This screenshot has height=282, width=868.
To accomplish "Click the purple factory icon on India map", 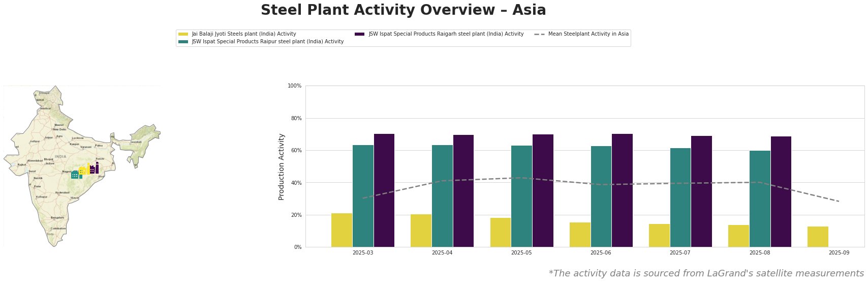I will [95, 168].
